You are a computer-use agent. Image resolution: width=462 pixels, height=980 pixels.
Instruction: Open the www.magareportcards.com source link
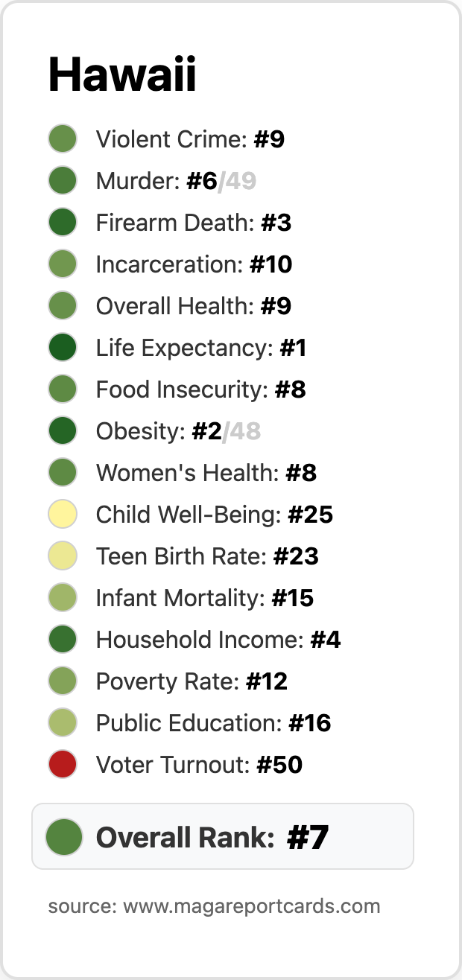click(252, 906)
